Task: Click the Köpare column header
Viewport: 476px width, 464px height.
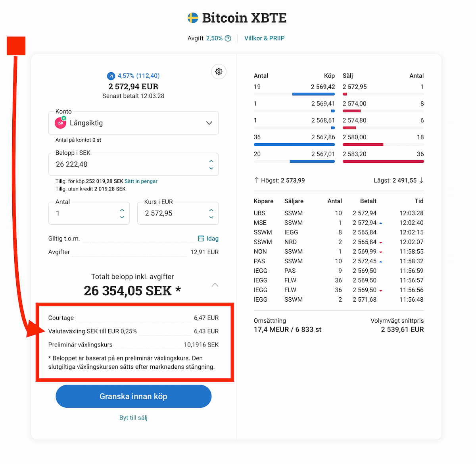Action: (x=263, y=201)
